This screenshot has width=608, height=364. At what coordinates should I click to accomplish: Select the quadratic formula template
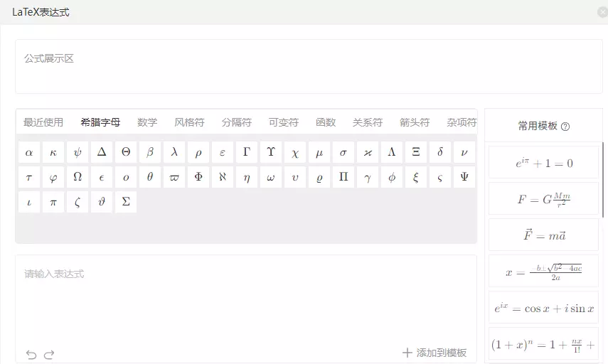point(544,270)
